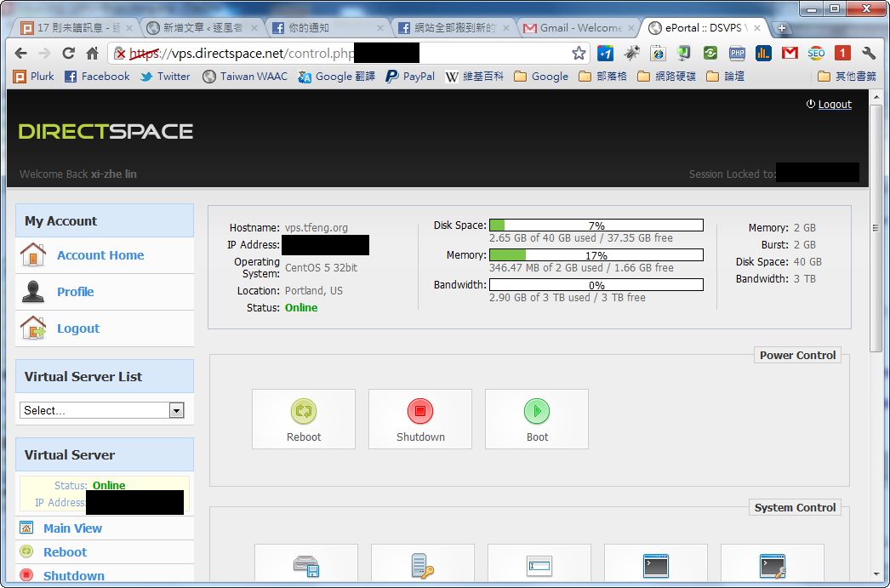The height and width of the screenshot is (588, 890).
Task: Click the Account Home house icon
Action: (x=33, y=254)
